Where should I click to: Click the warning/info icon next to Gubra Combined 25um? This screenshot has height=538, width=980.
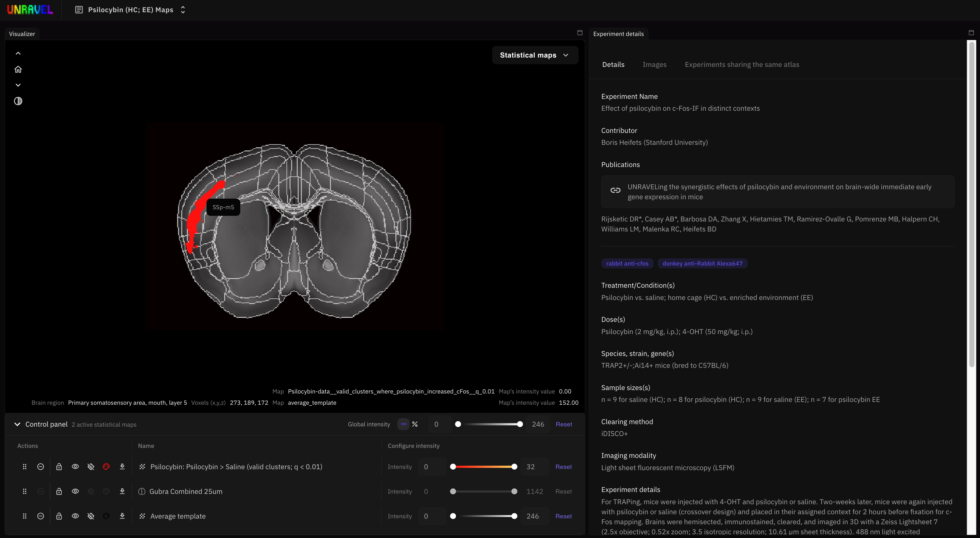[x=141, y=492]
